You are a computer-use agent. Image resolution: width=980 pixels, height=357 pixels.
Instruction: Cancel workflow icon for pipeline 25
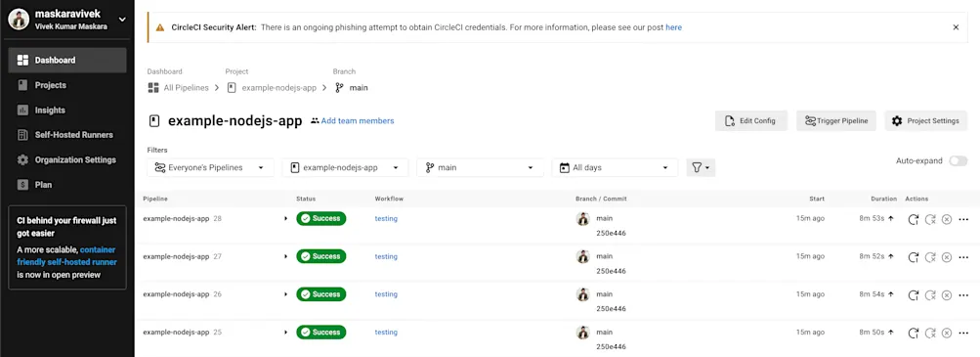click(x=946, y=333)
